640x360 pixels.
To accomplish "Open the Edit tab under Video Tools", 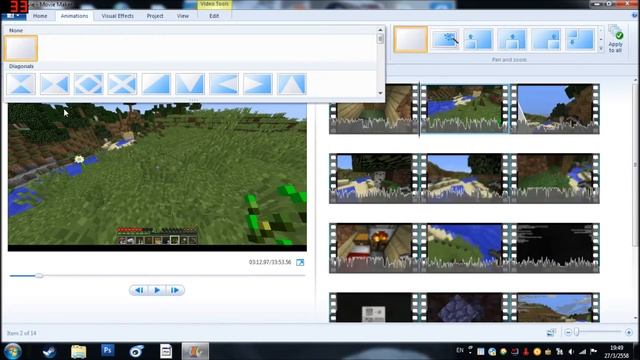I will [214, 16].
